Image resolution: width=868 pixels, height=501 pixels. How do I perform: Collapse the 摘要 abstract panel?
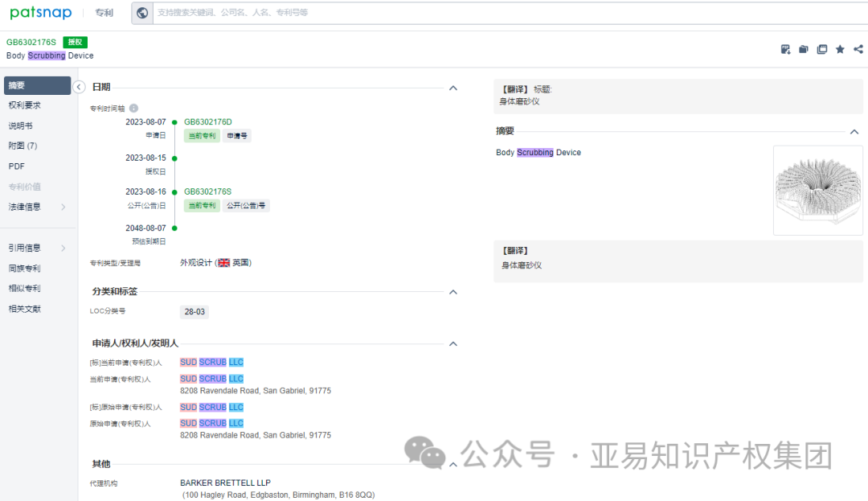tap(854, 129)
